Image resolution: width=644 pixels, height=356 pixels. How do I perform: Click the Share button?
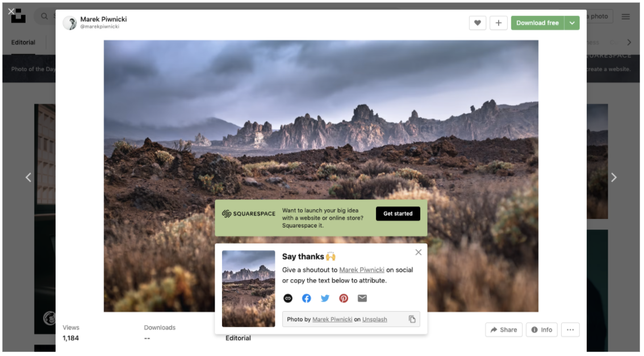(504, 330)
